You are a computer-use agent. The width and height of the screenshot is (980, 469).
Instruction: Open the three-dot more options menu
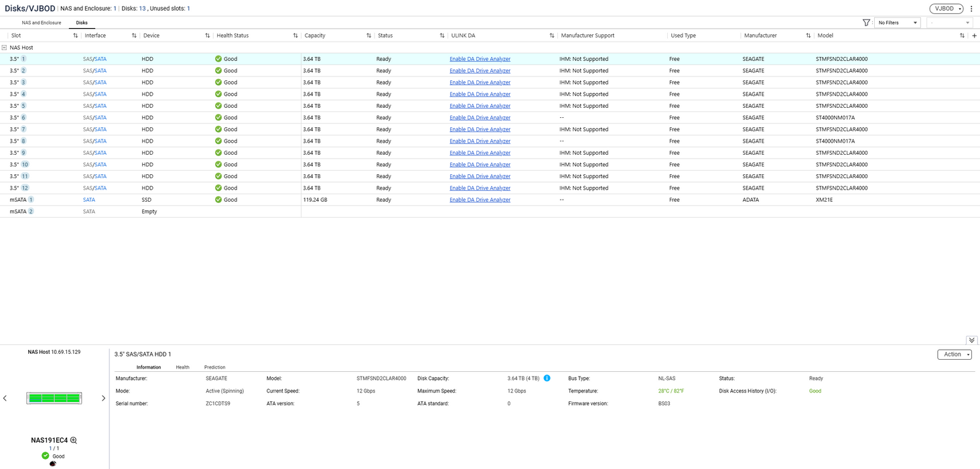971,9
